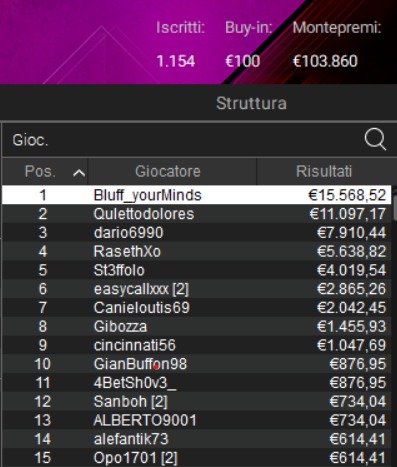Choose player RasethXo from the list
Image resolution: width=397 pixels, height=467 pixels.
pyautogui.click(x=196, y=251)
